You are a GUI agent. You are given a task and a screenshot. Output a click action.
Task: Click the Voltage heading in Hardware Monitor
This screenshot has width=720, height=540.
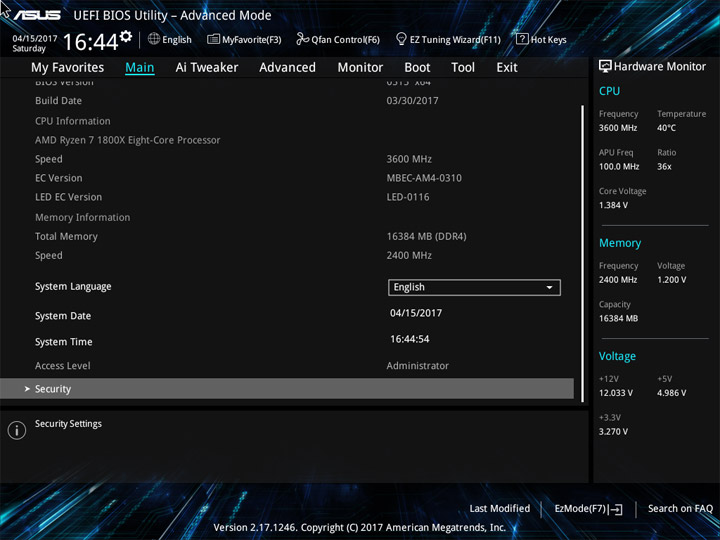(x=617, y=356)
